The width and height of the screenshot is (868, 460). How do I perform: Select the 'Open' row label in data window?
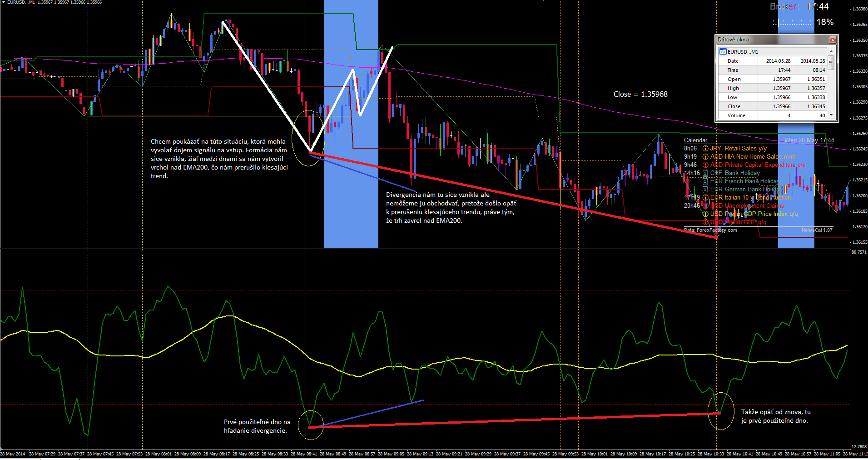[x=734, y=79]
